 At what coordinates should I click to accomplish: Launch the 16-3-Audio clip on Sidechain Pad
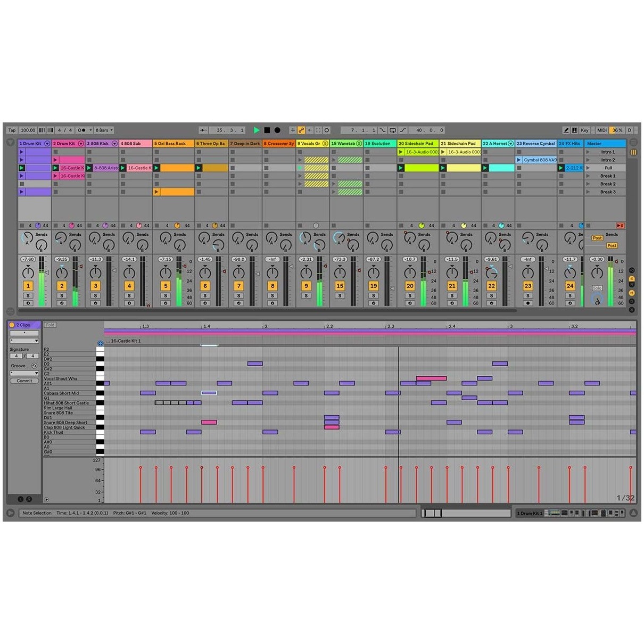pyautogui.click(x=401, y=152)
